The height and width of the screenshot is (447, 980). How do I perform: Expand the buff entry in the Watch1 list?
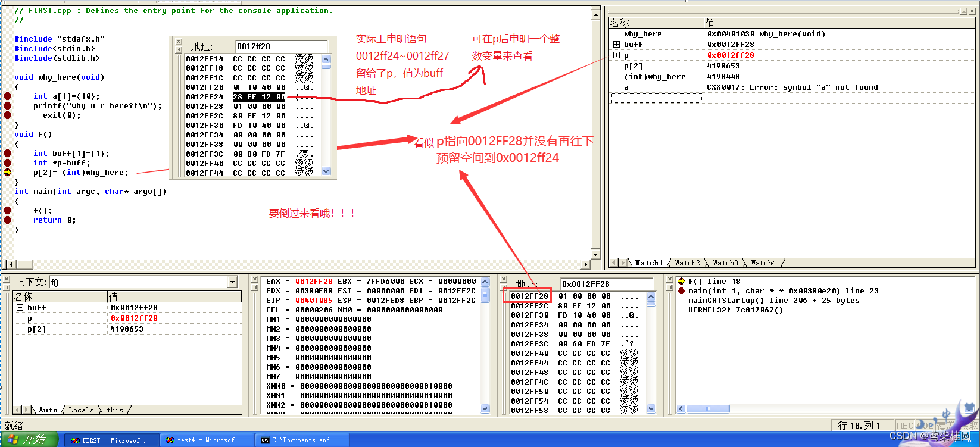[616, 45]
